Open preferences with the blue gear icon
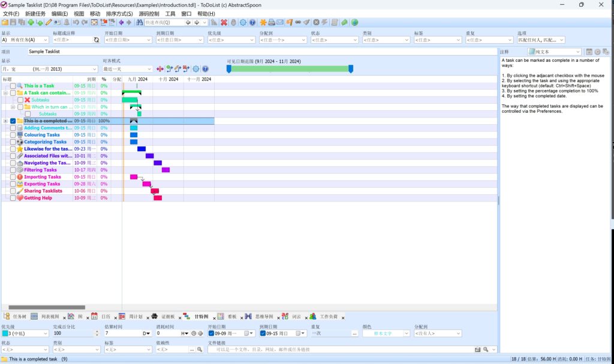614x364 pixels. 243,22
